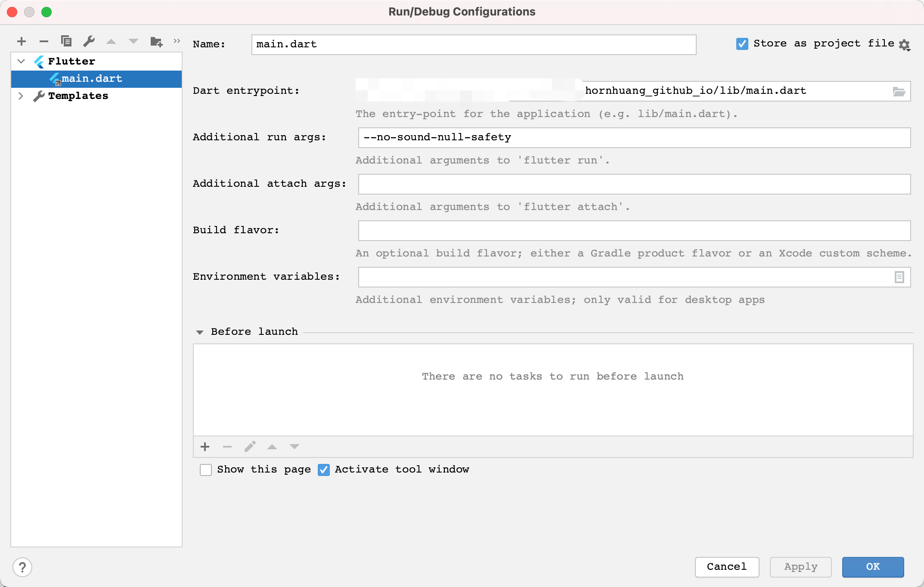Screen dimensions: 924x587
Task: Confirm with the OK button
Action: click(873, 567)
